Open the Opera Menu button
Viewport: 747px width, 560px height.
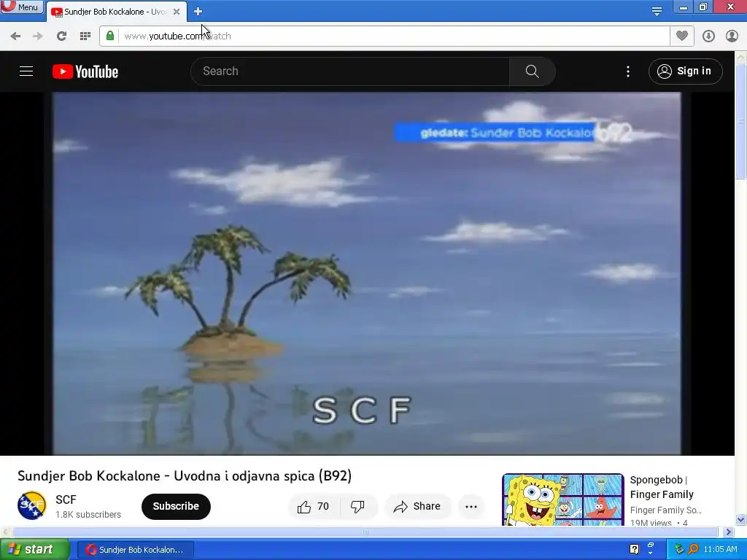tap(22, 7)
